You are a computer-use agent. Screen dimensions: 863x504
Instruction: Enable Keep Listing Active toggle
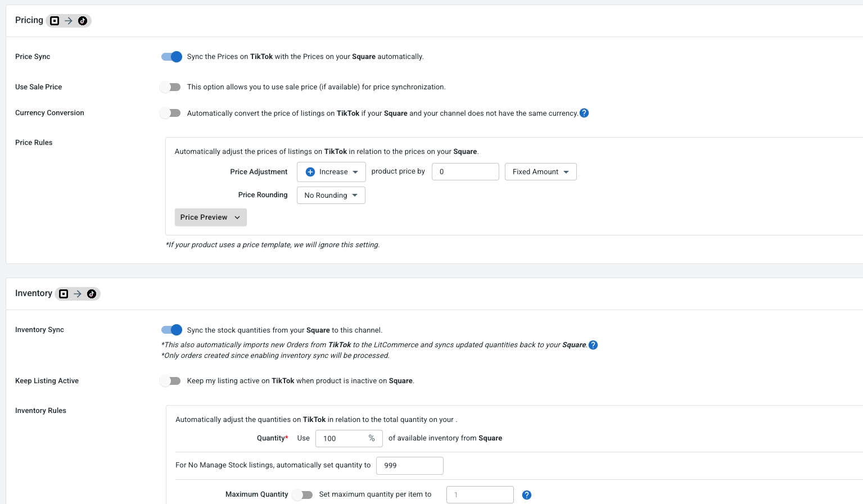(x=170, y=381)
